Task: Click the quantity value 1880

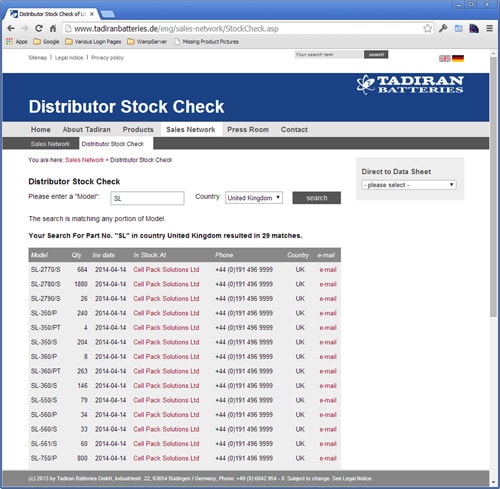Action: click(x=81, y=284)
